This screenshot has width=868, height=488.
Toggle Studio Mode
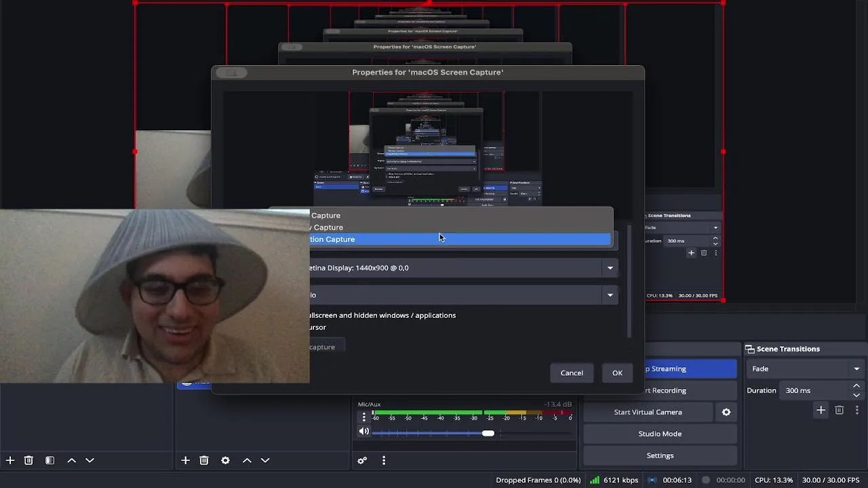pos(660,434)
